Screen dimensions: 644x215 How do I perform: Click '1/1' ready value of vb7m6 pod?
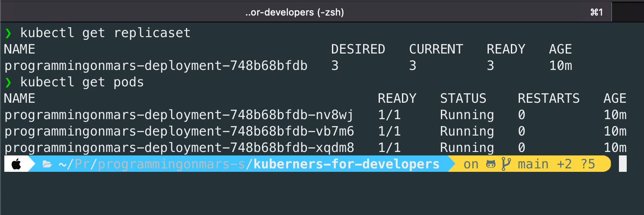(389, 131)
